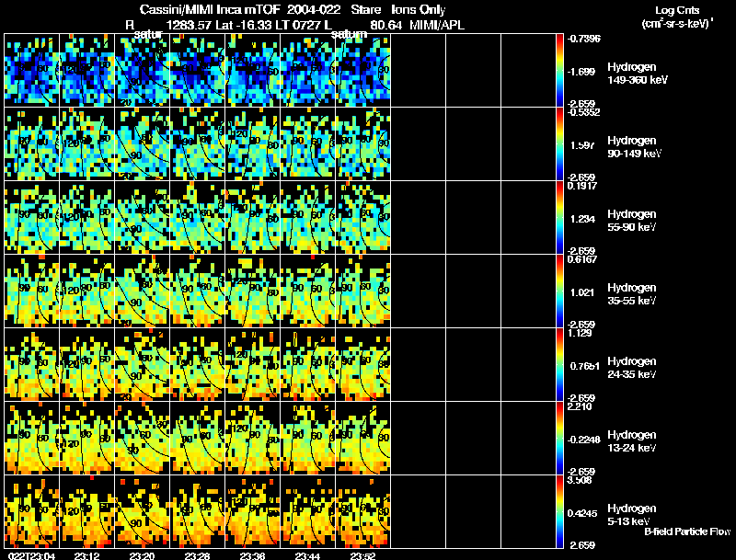Screen dimensions: 736x560
Task: Click the '-0.7396' colorbar maximum value
Action: coord(583,39)
